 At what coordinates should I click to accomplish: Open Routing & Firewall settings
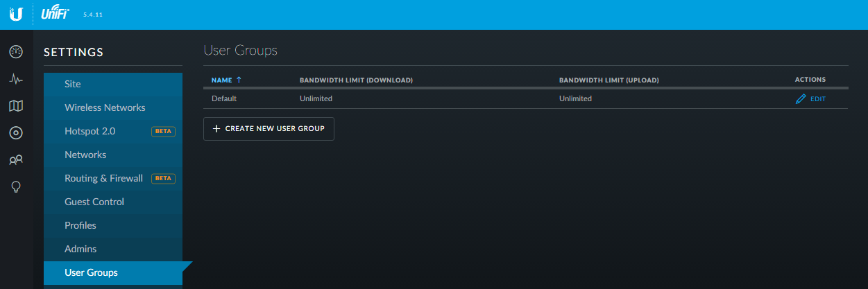[x=103, y=178]
